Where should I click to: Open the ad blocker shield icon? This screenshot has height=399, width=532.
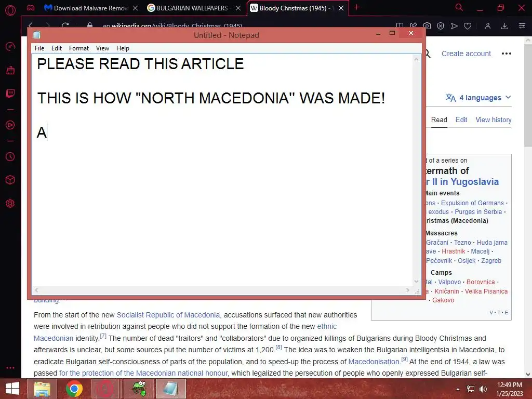tap(441, 26)
